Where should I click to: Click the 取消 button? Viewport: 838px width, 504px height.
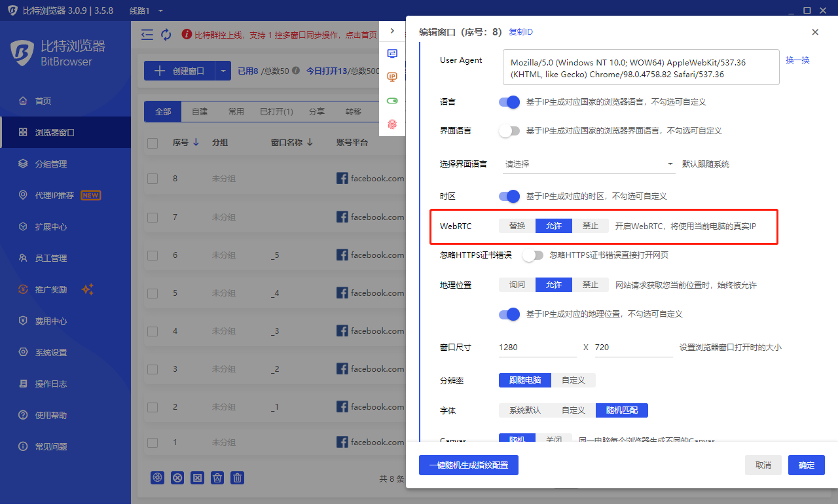click(x=763, y=465)
